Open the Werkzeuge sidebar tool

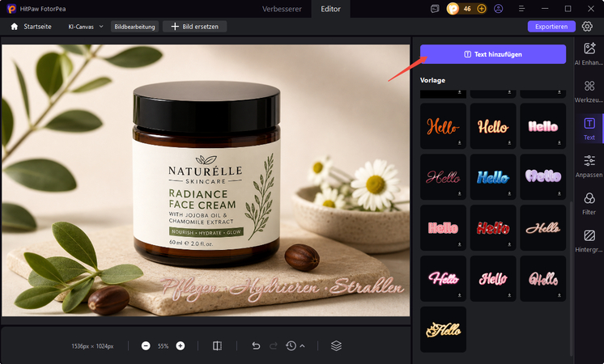coord(589,91)
